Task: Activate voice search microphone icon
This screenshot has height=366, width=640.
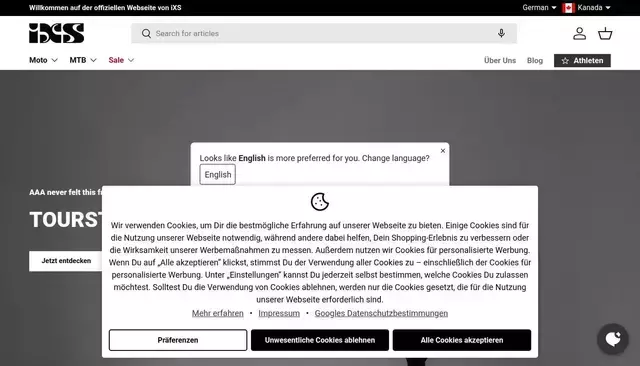Action: point(501,33)
